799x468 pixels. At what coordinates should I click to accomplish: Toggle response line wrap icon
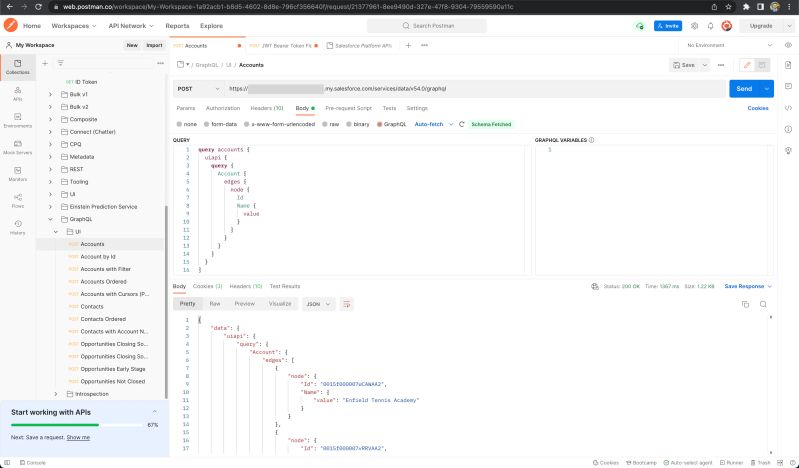(x=347, y=304)
